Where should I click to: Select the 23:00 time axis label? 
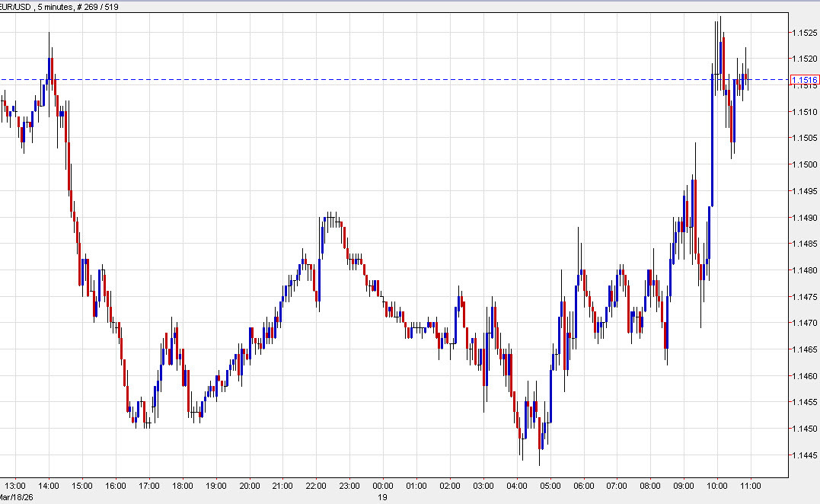pyautogui.click(x=349, y=486)
